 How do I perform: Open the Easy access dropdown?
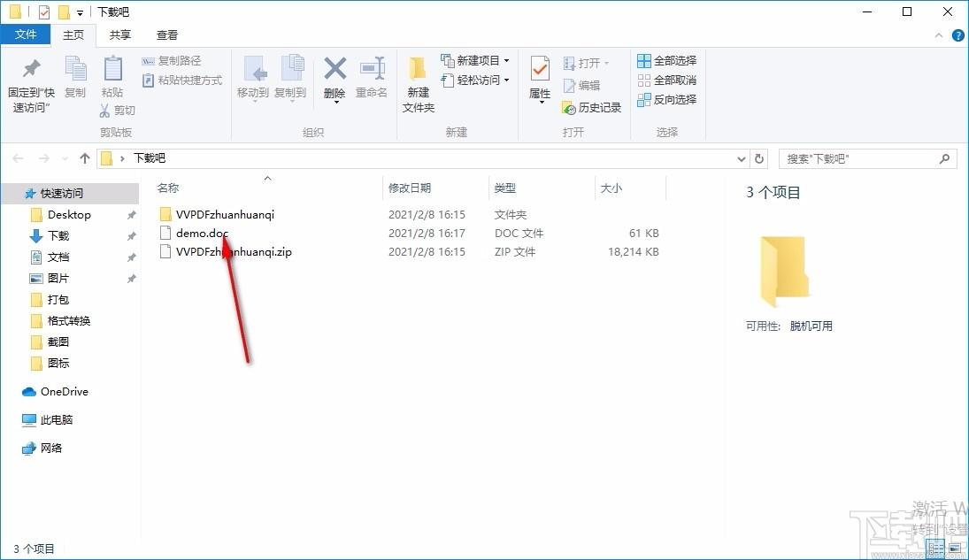(x=475, y=81)
